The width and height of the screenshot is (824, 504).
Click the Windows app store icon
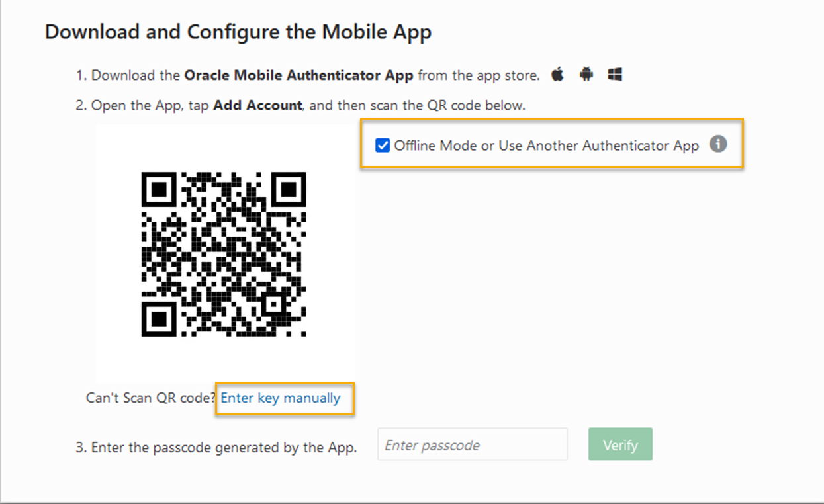coord(615,75)
